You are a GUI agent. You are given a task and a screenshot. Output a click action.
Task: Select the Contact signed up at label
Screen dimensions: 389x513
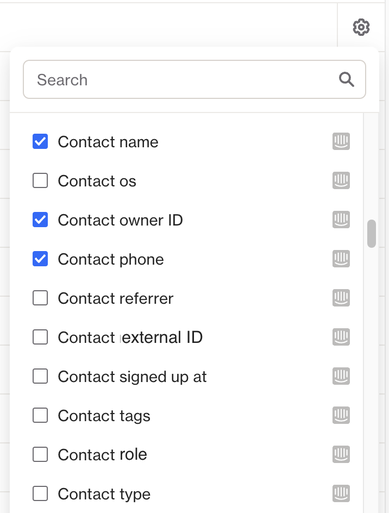[132, 377]
